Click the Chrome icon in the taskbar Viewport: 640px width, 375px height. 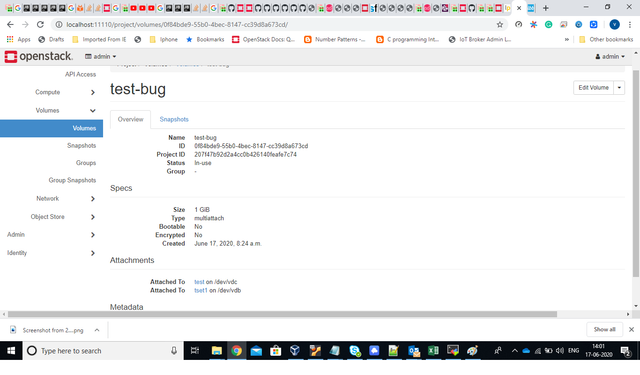pos(236,351)
